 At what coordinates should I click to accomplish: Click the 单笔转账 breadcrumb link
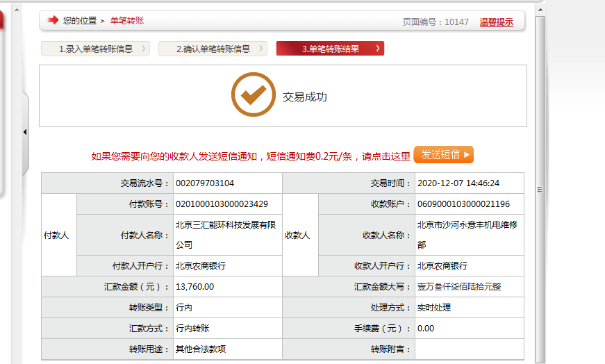127,21
